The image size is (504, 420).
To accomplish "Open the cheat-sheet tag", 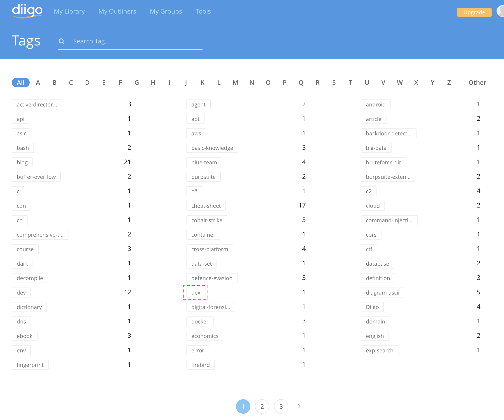I will click(x=206, y=206).
